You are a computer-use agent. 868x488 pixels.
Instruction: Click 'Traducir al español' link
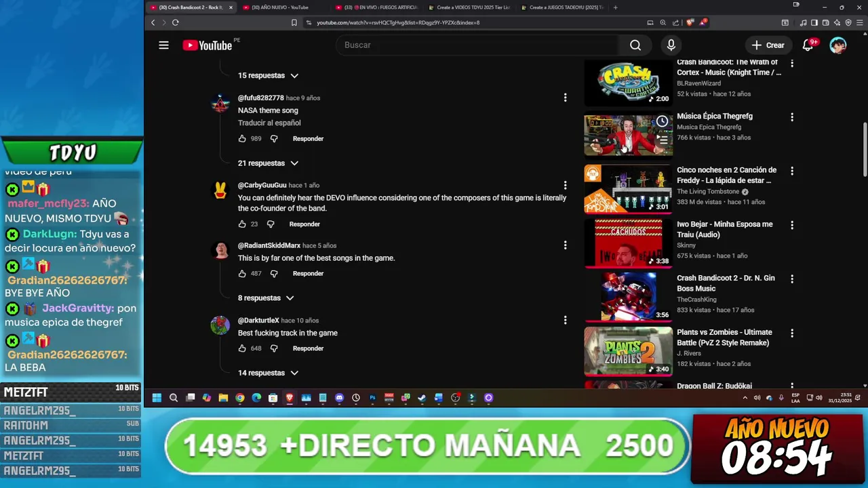click(x=269, y=123)
